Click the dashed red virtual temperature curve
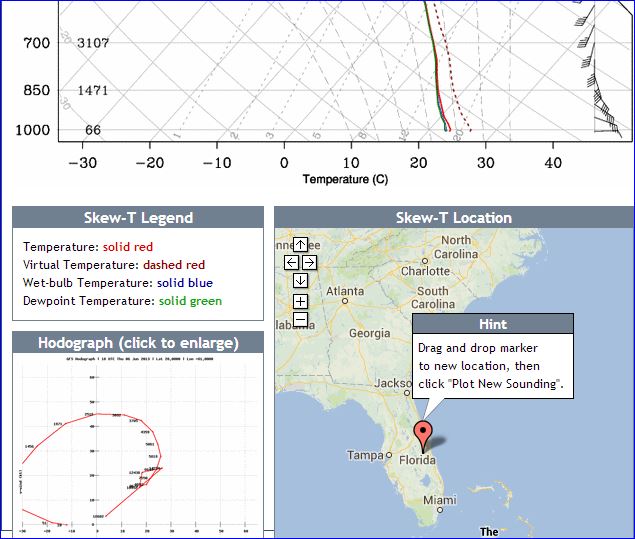Screen dimensions: 635x539 click(x=450, y=65)
